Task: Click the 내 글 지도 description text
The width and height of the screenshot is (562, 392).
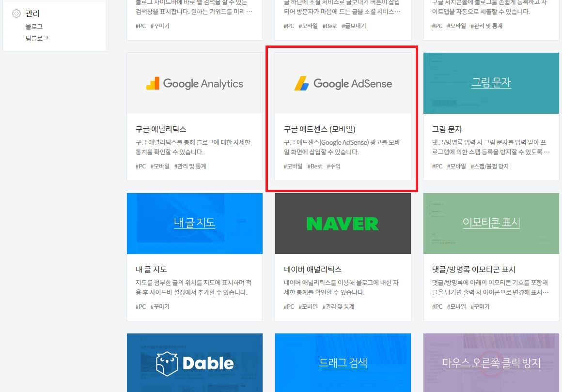Action: click(193, 287)
